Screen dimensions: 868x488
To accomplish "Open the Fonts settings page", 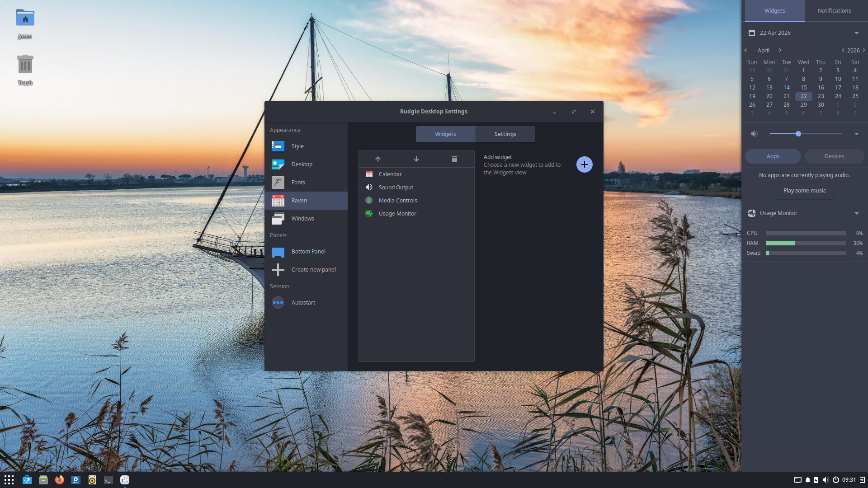I will pos(306,182).
